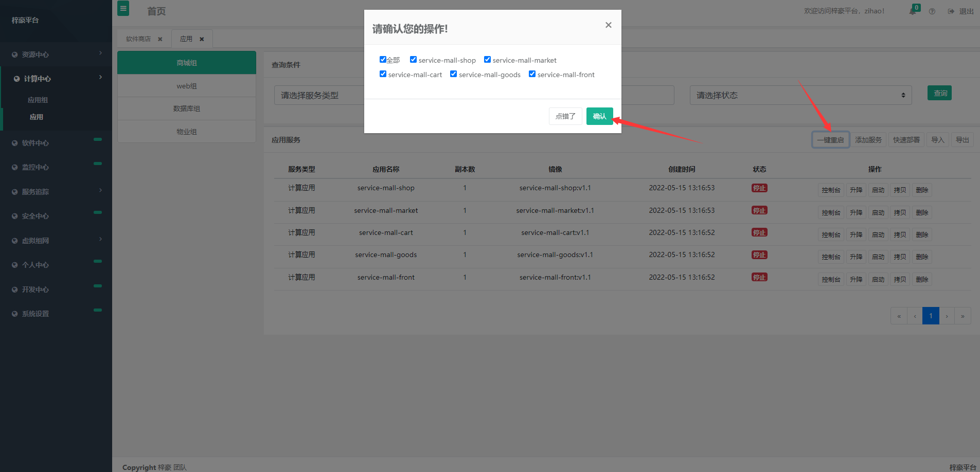The height and width of the screenshot is (472, 980).
Task: Click the 点错了 cancel button
Action: coord(565,116)
